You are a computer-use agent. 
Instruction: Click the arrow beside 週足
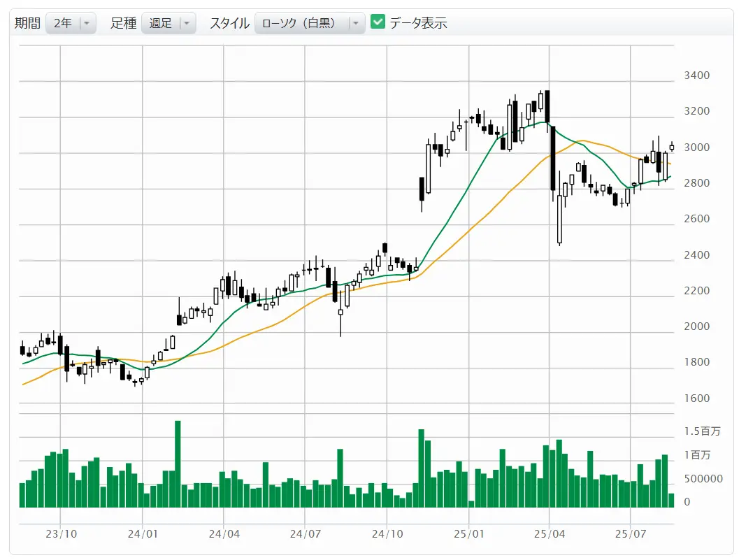tap(187, 23)
